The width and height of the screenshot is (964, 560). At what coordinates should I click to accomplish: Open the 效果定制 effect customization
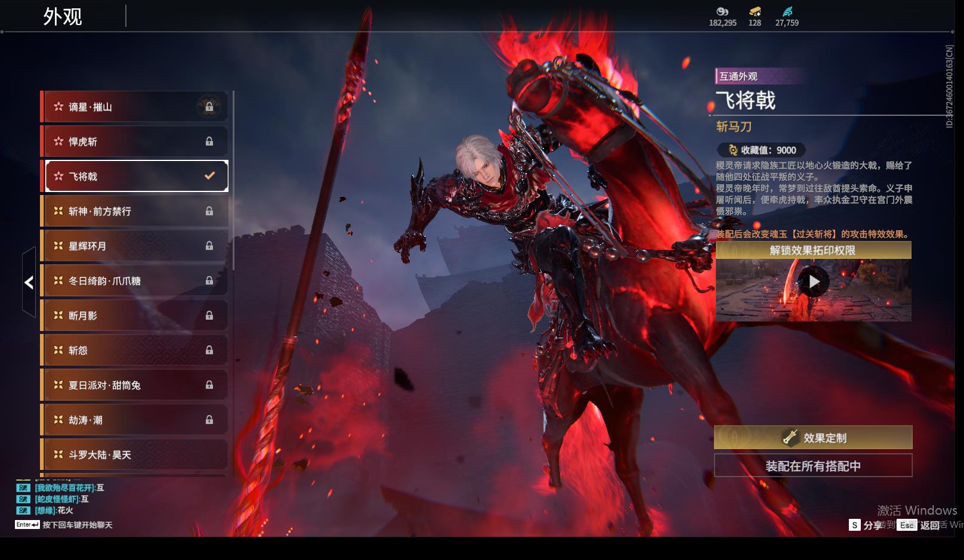(813, 438)
